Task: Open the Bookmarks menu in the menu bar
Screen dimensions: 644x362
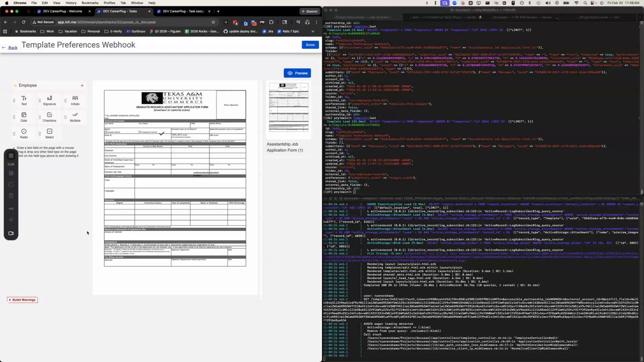Action: click(x=90, y=3)
